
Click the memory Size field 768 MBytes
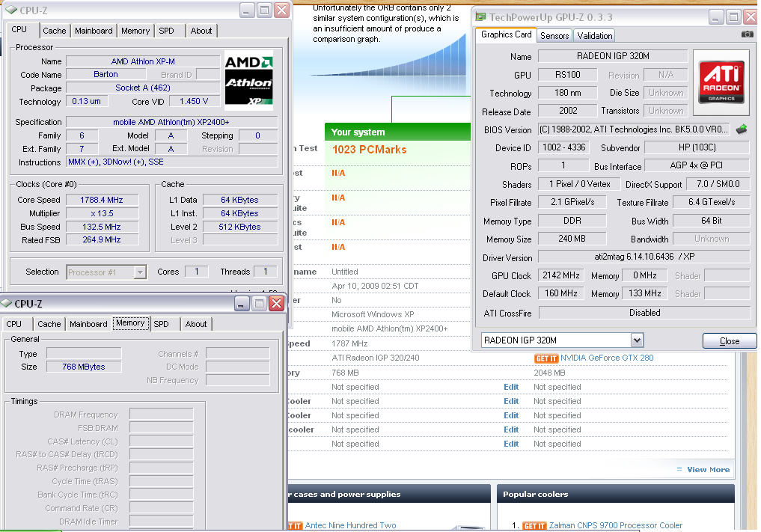[84, 367]
